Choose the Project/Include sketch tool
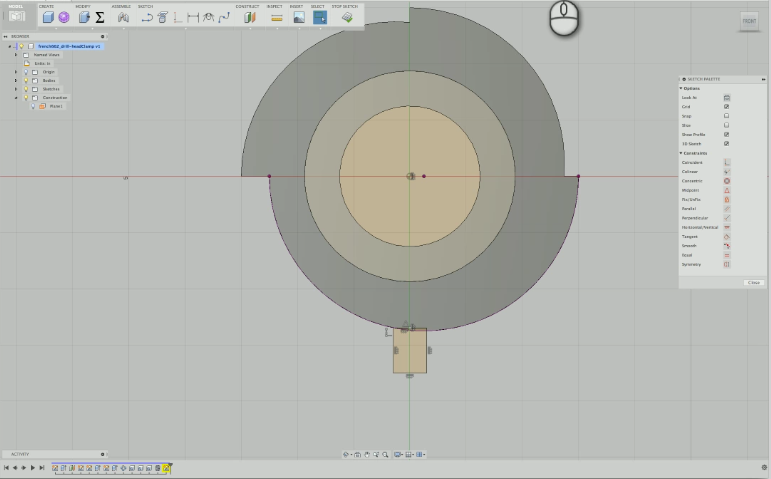Screen dimensions: 771x479 pyautogui.click(x=162, y=18)
